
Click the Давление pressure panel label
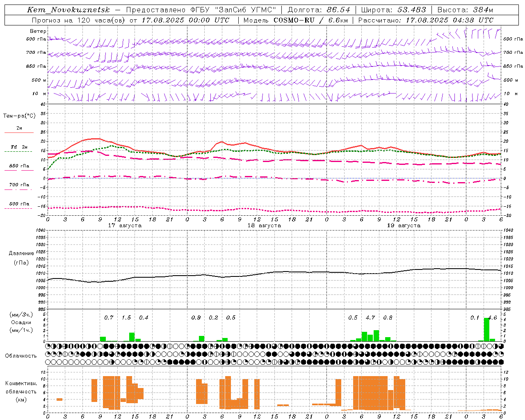[x=21, y=253]
